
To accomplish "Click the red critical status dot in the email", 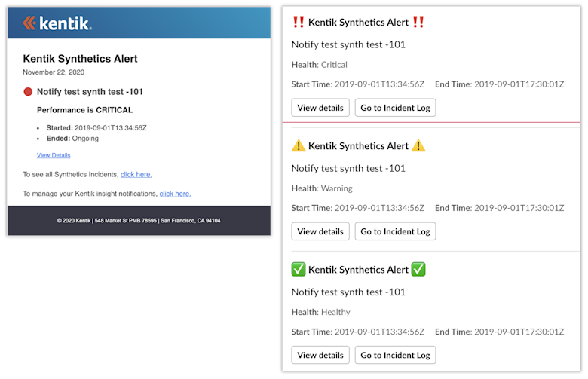I will tap(28, 92).
